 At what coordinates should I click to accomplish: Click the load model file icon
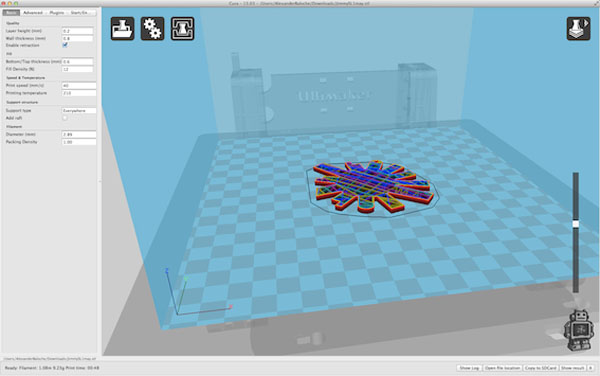[122, 29]
